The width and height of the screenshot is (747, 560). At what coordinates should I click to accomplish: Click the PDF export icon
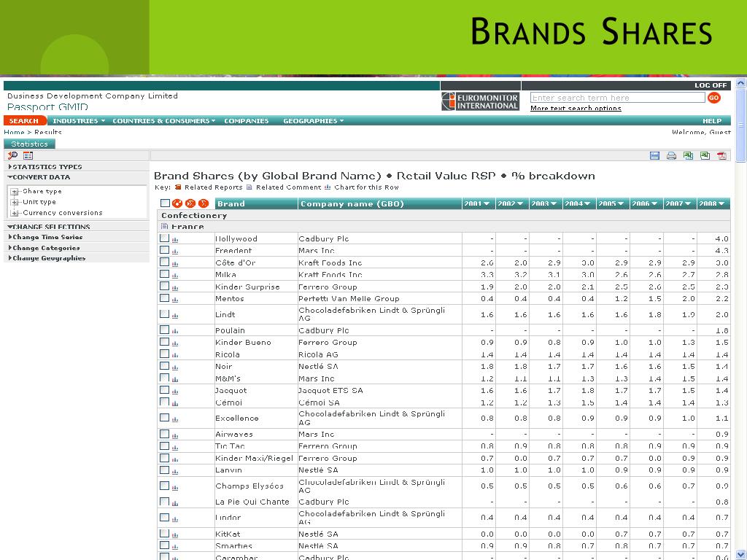721,156
